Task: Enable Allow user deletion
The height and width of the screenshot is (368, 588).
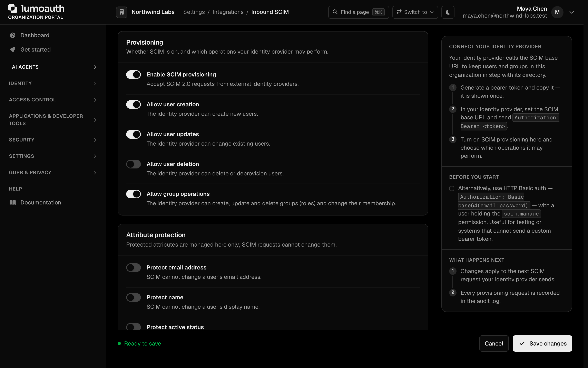Action: click(x=133, y=164)
